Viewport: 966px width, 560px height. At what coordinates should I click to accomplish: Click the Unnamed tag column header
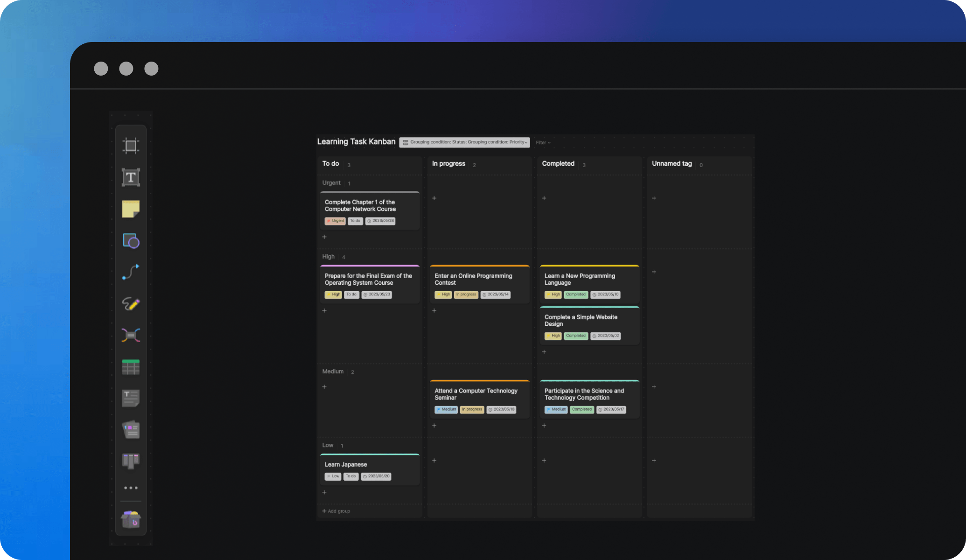pos(672,163)
